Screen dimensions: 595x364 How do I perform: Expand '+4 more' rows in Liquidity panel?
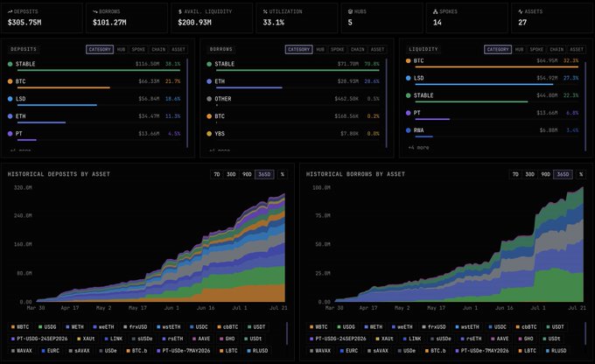(418, 148)
